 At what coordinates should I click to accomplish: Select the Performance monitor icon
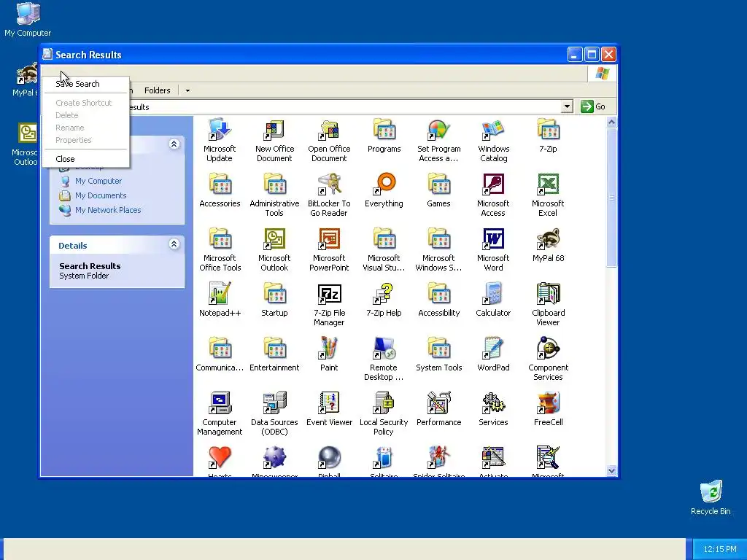[x=438, y=410]
